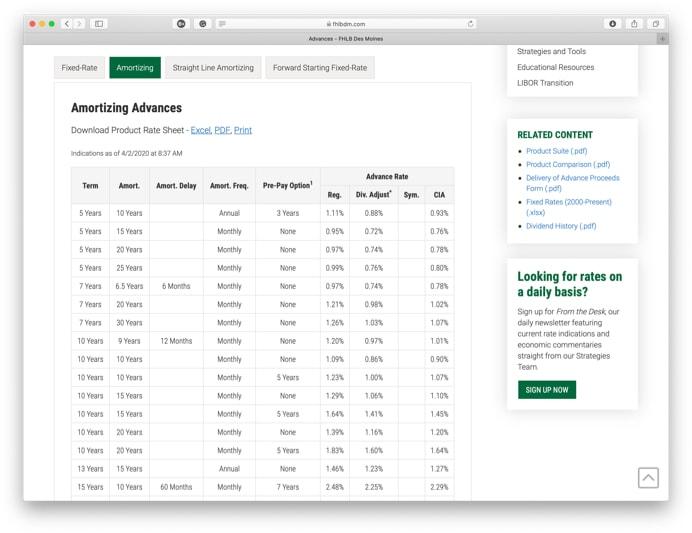Select the Straight Line Amortizing tab
Screen dimensions: 692x533
213,68
